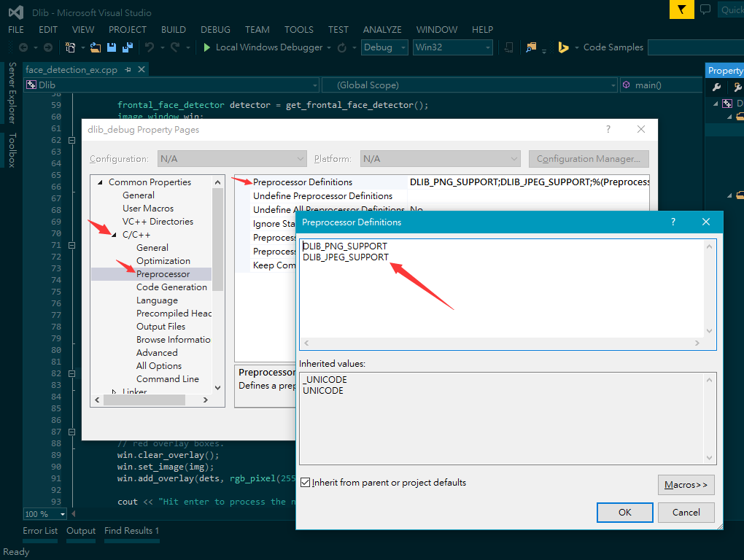Screen dimensions: 744x560
Task: Click the Bing Code Samples icon
Action: coord(563,47)
